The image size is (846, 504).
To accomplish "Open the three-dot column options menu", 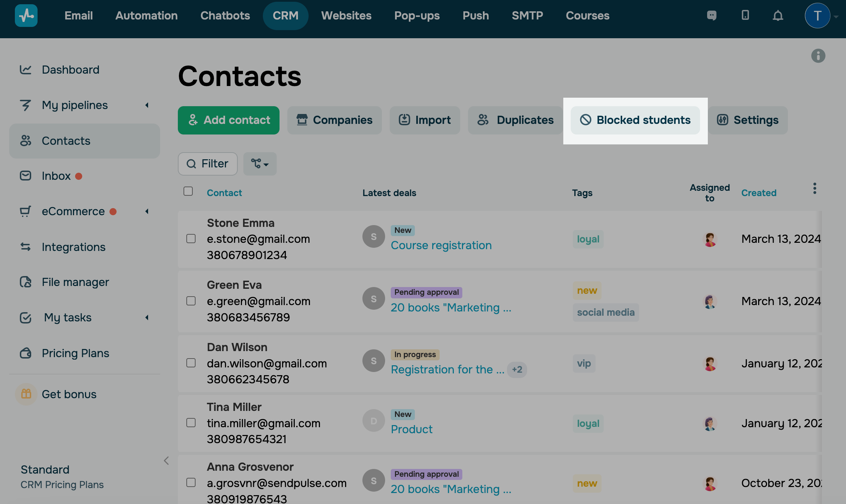I will tap(814, 188).
